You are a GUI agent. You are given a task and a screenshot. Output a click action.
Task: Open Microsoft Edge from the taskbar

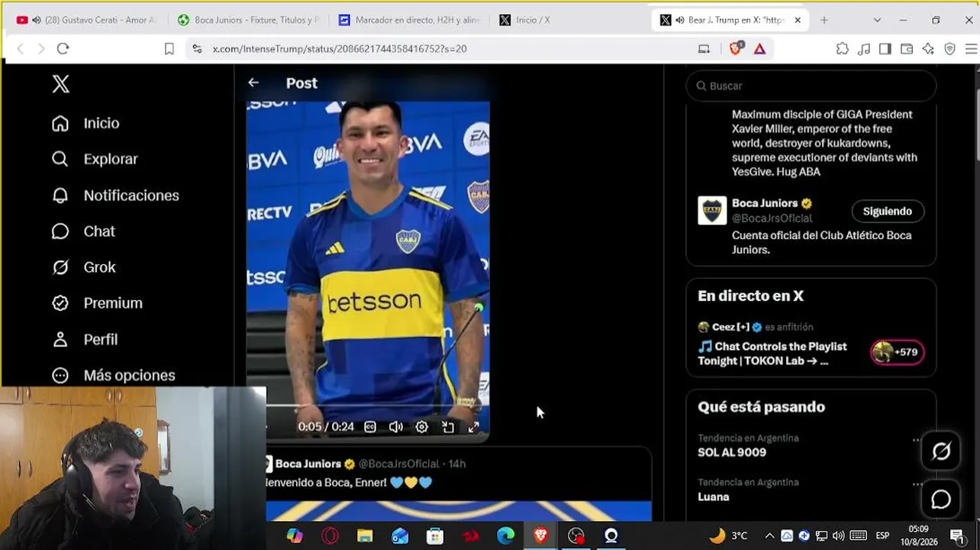[x=505, y=535]
